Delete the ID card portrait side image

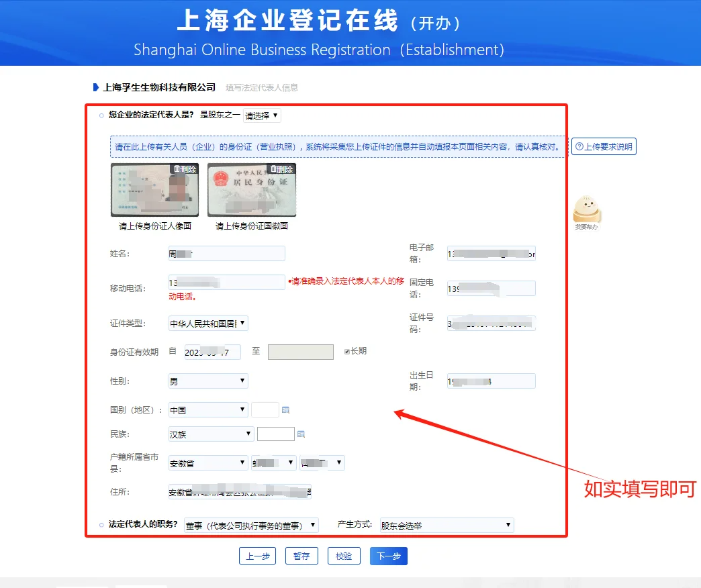click(x=185, y=169)
